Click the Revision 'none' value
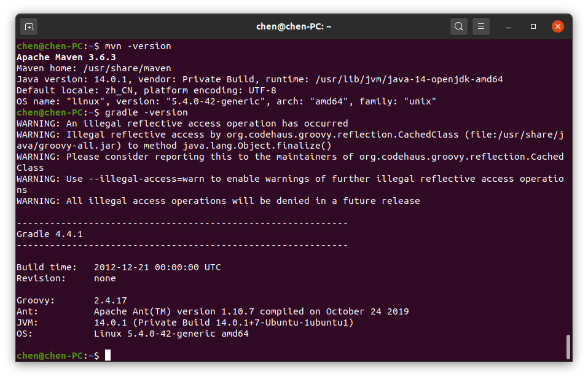588x379 pixels. 105,278
